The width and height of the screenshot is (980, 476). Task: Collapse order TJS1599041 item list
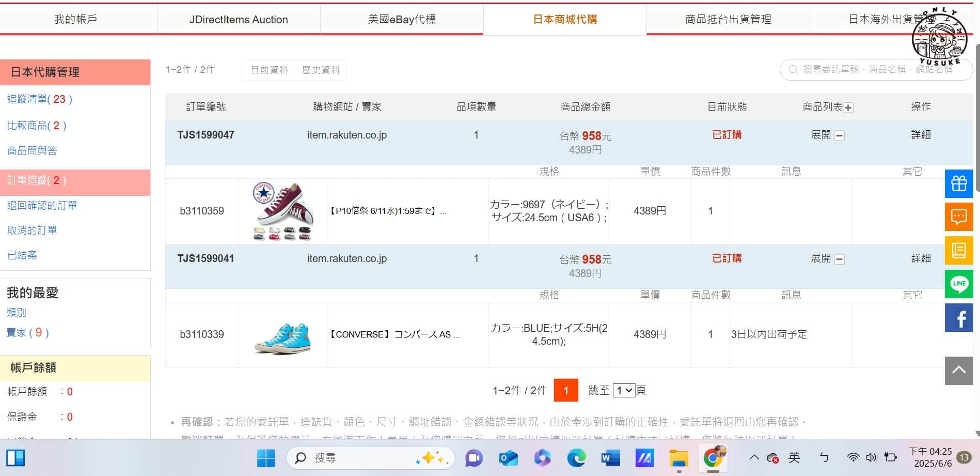(x=840, y=258)
